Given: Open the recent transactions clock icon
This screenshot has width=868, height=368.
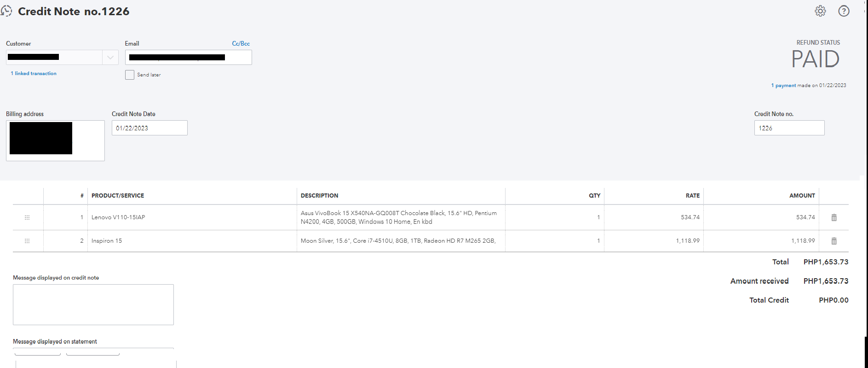Looking at the screenshot, I should pos(6,11).
